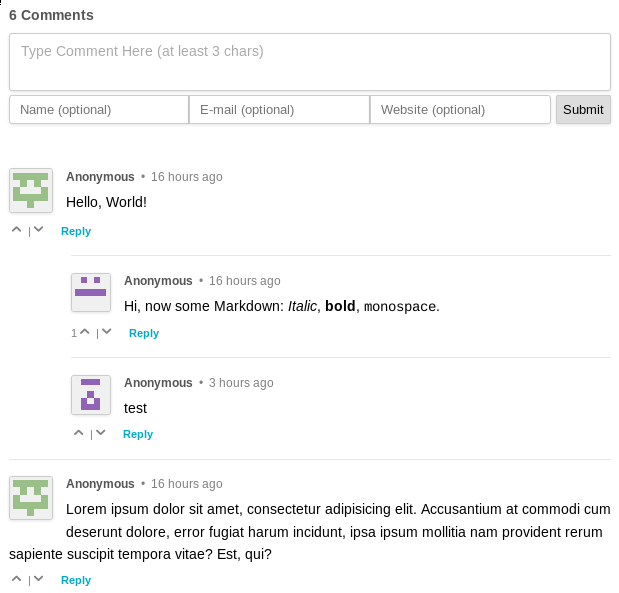Upvote the Markdown comment with 1 vote

(84, 332)
